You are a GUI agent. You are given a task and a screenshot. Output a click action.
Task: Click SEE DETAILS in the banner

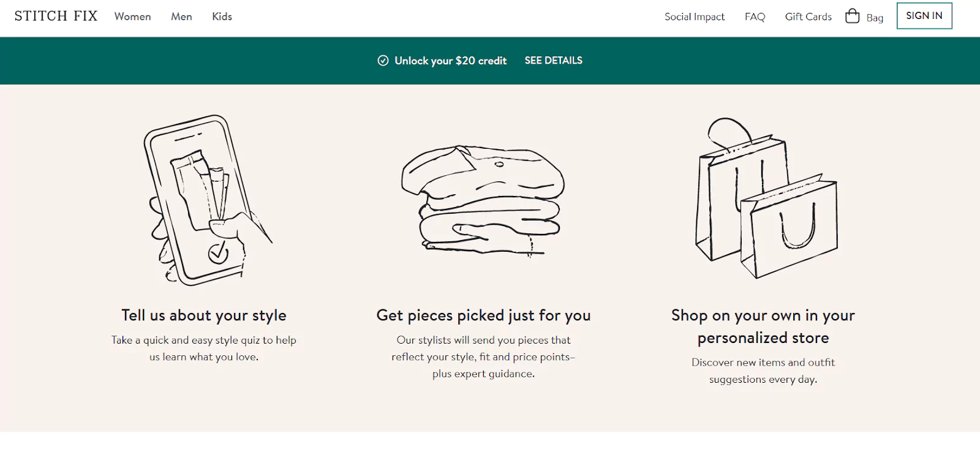click(x=553, y=61)
